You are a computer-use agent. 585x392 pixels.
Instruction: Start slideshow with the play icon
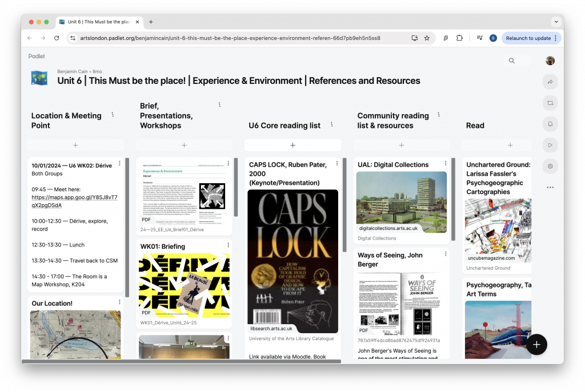click(x=550, y=146)
